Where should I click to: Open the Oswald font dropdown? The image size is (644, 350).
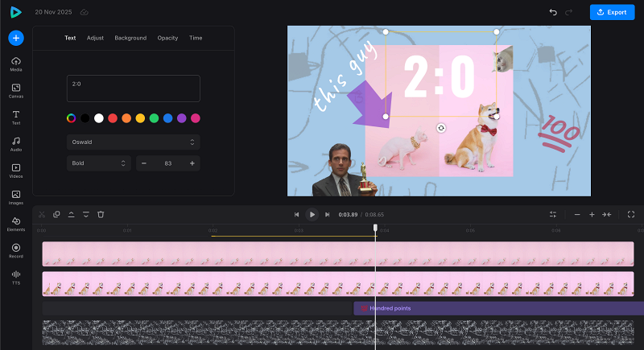[x=134, y=142]
